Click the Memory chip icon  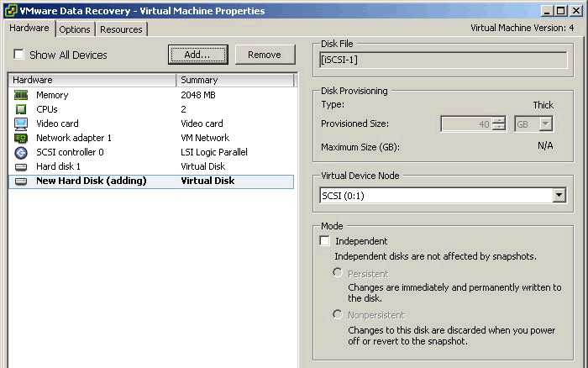pyautogui.click(x=21, y=95)
